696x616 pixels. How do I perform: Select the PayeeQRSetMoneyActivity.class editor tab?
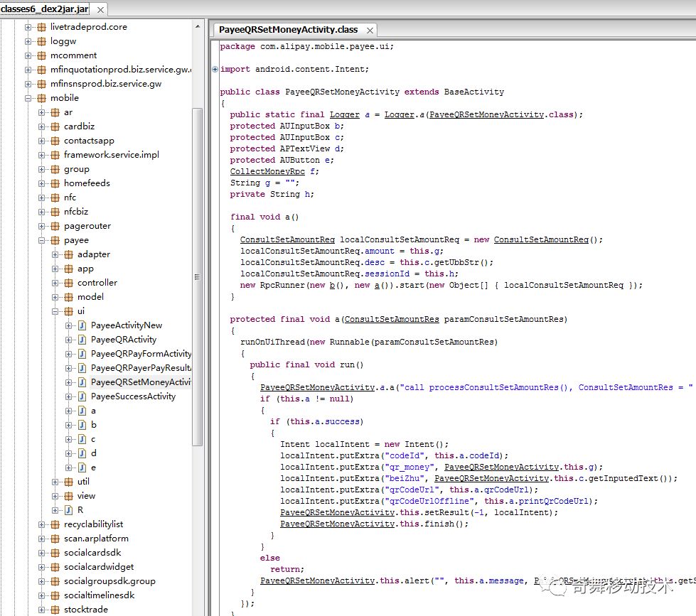click(288, 30)
